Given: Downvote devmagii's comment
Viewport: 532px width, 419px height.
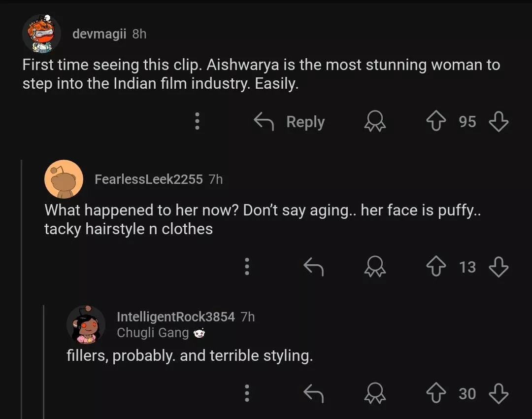Looking at the screenshot, I should 499,121.
